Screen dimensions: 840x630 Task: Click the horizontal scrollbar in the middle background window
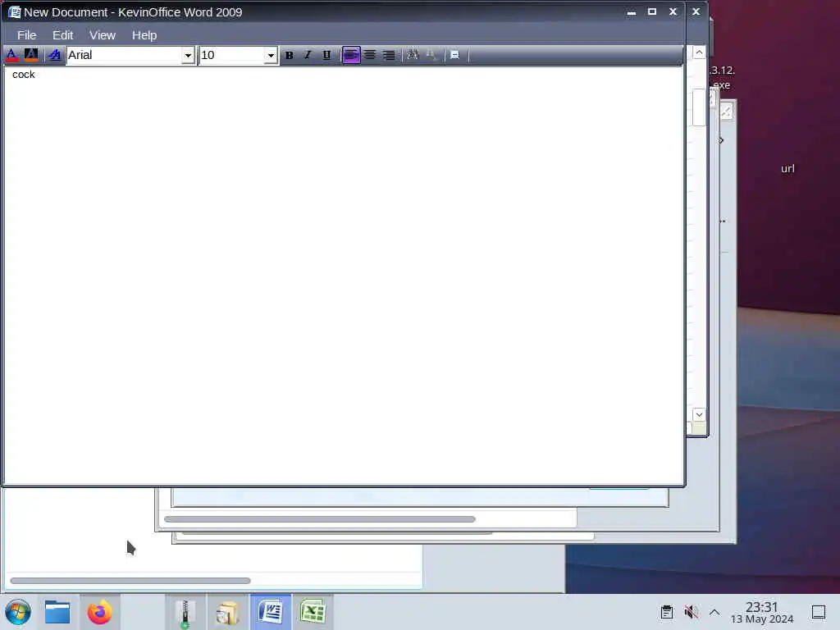coord(320,519)
